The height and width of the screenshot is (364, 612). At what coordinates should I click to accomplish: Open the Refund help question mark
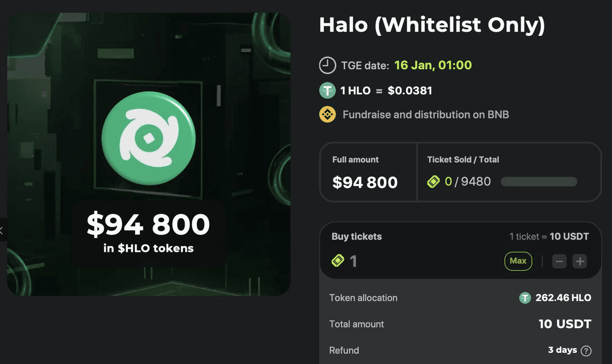click(586, 351)
